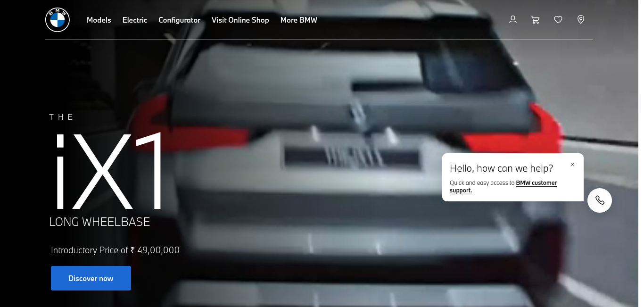The height and width of the screenshot is (307, 644).
Task: Click the phone contact floating button
Action: tap(600, 200)
